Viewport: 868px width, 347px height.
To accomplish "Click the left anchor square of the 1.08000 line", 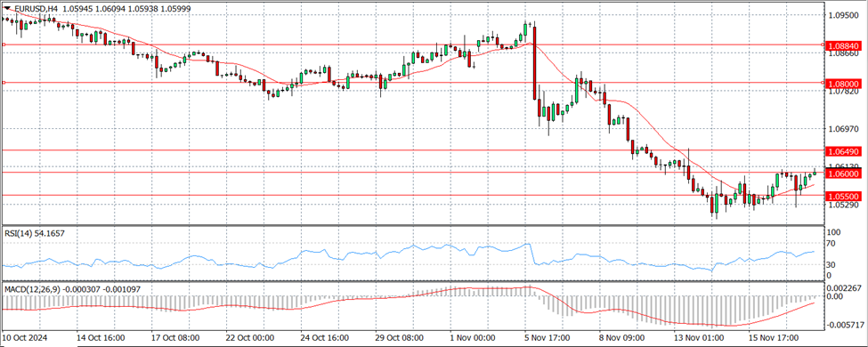I will [4, 83].
